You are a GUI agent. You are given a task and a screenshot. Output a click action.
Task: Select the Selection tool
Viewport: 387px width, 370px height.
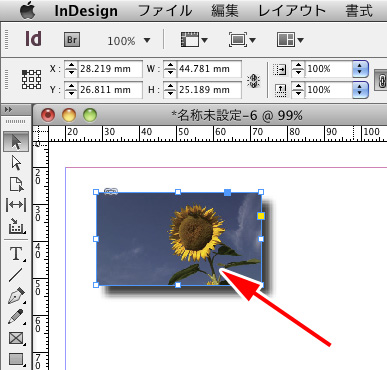(x=16, y=142)
